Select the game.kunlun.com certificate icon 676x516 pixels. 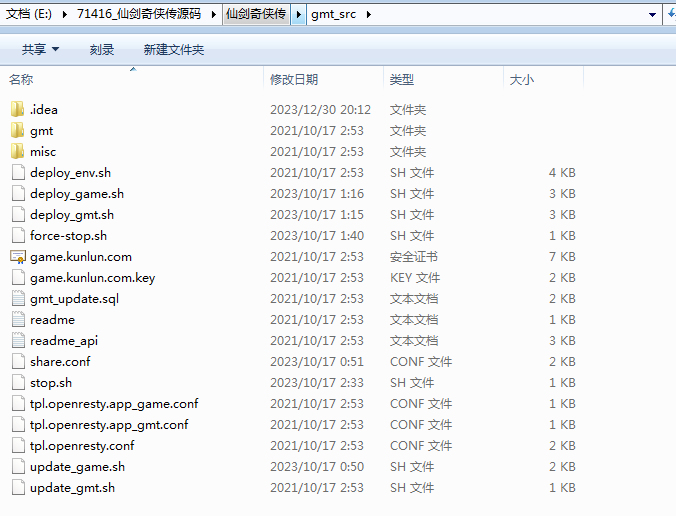click(x=18, y=257)
